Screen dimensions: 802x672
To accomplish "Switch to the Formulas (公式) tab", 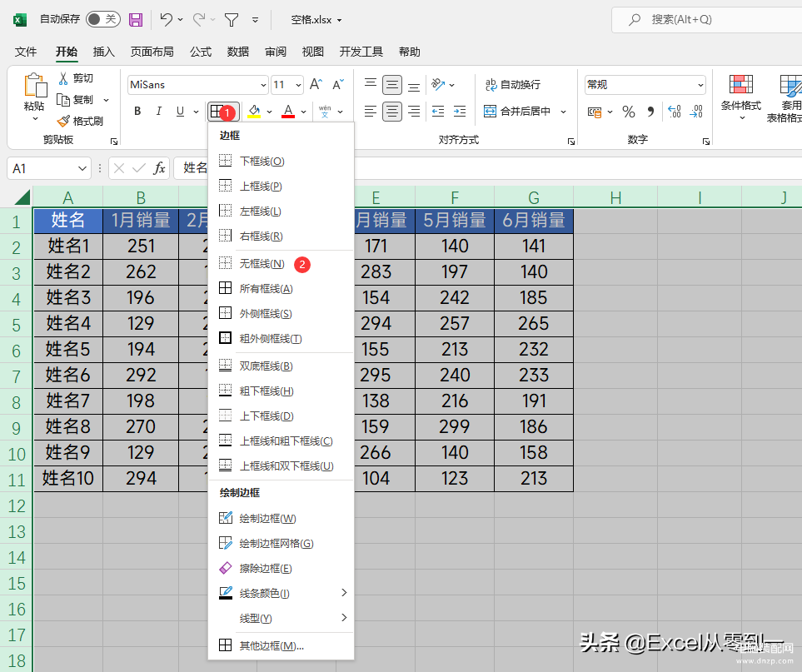I will tap(201, 52).
